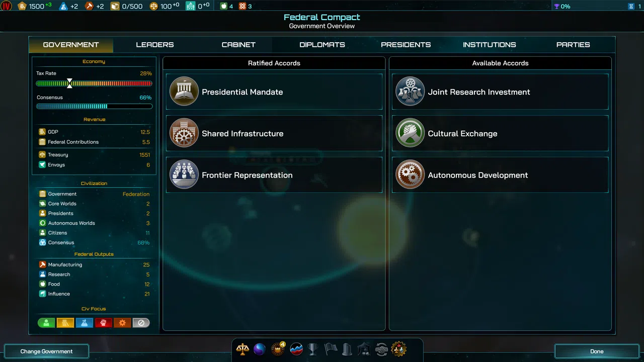Click the Autonomous Development gears icon
This screenshot has width=644, height=362.
click(410, 174)
